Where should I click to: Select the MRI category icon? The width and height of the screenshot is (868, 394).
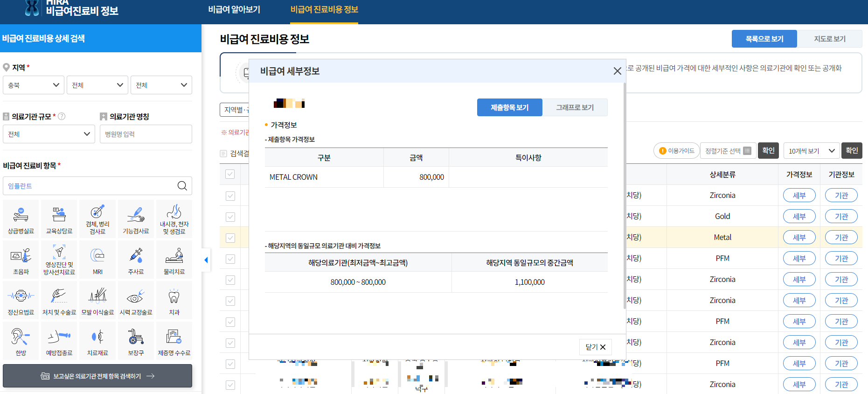(97, 260)
